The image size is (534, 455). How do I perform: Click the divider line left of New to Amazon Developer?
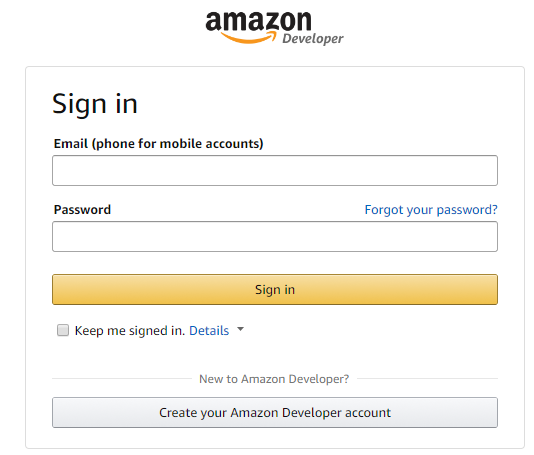122,378
